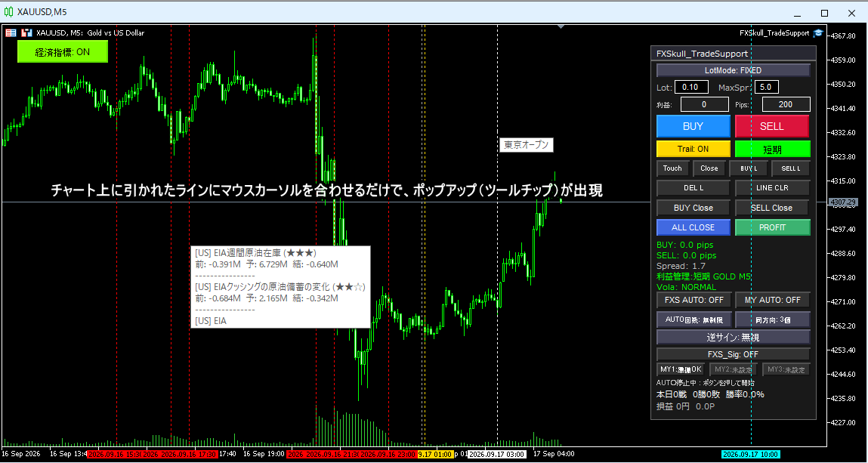Toggle FXS AUTO: OFF
This screenshot has height=463, width=868.
693,301
